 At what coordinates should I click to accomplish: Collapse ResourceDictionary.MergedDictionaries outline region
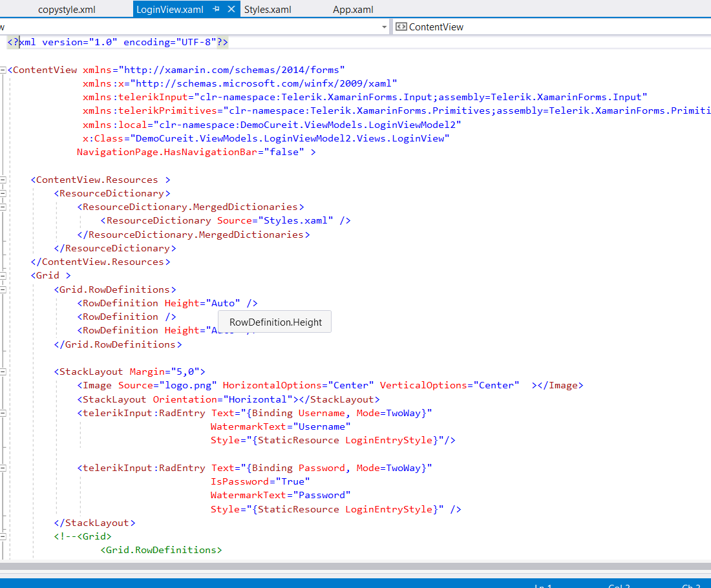pyautogui.click(x=3, y=207)
